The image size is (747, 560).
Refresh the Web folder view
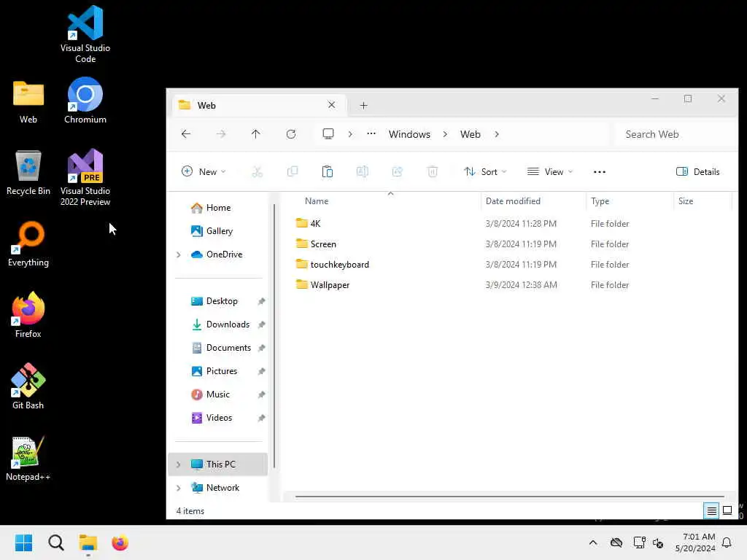click(x=291, y=134)
